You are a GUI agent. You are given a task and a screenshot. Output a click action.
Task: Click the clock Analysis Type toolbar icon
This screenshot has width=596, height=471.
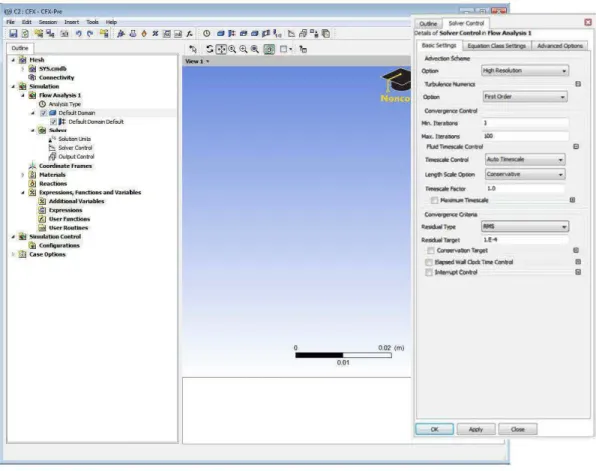206,34
